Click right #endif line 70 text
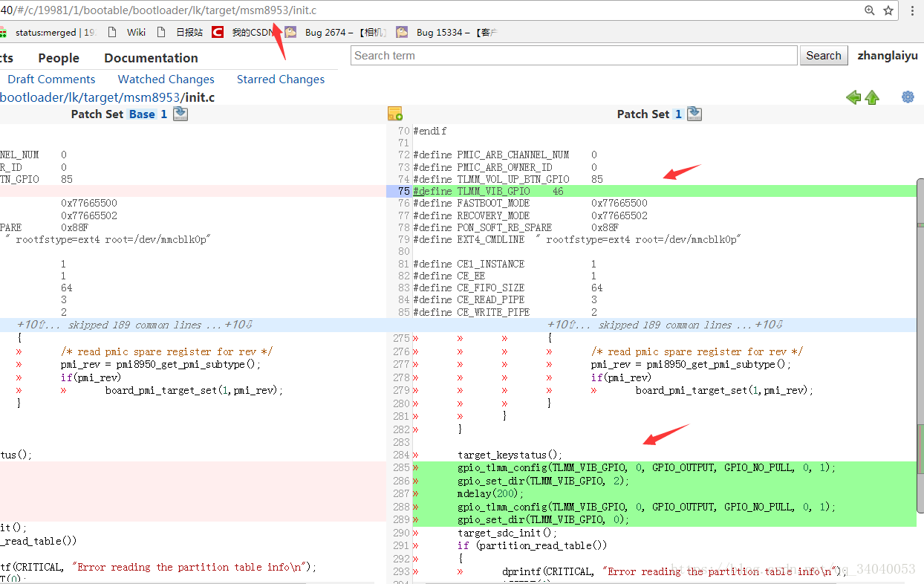 click(430, 131)
